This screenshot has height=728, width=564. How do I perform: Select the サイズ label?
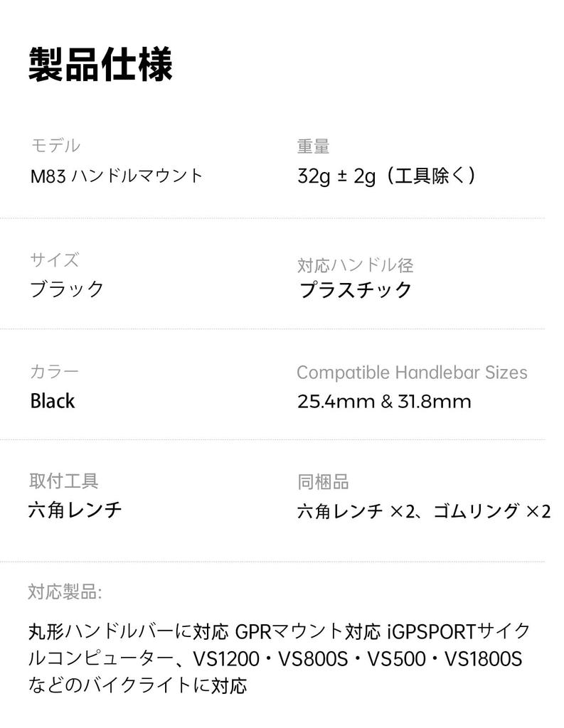(55, 259)
